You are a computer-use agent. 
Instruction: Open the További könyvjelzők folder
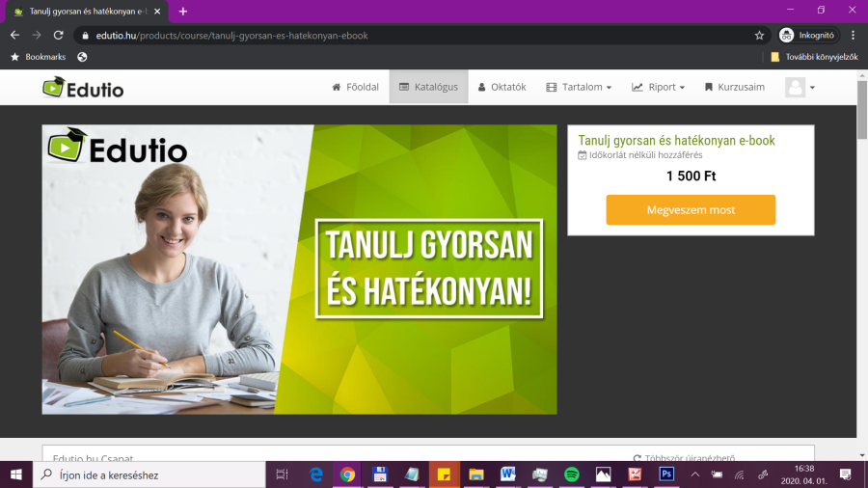pyautogui.click(x=814, y=57)
